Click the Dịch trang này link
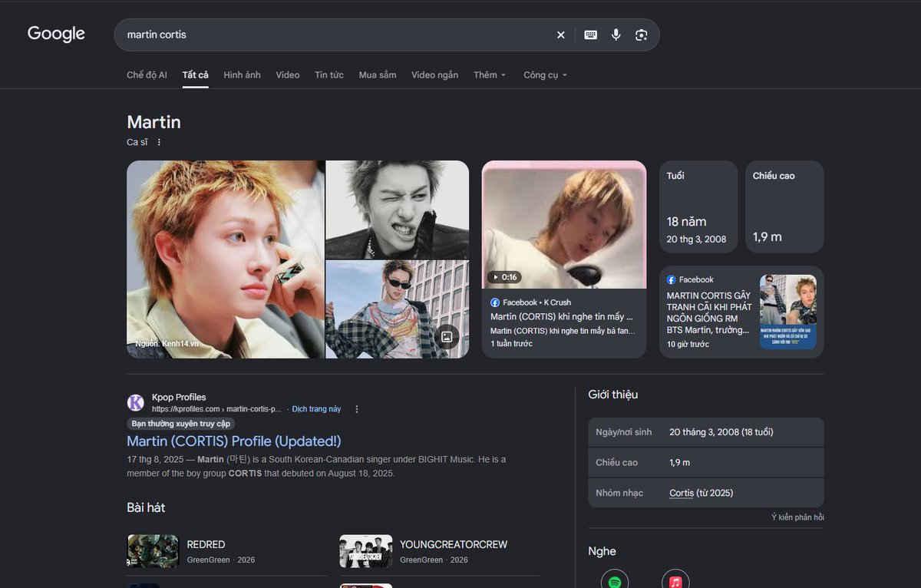The height and width of the screenshot is (588, 921). 316,409
